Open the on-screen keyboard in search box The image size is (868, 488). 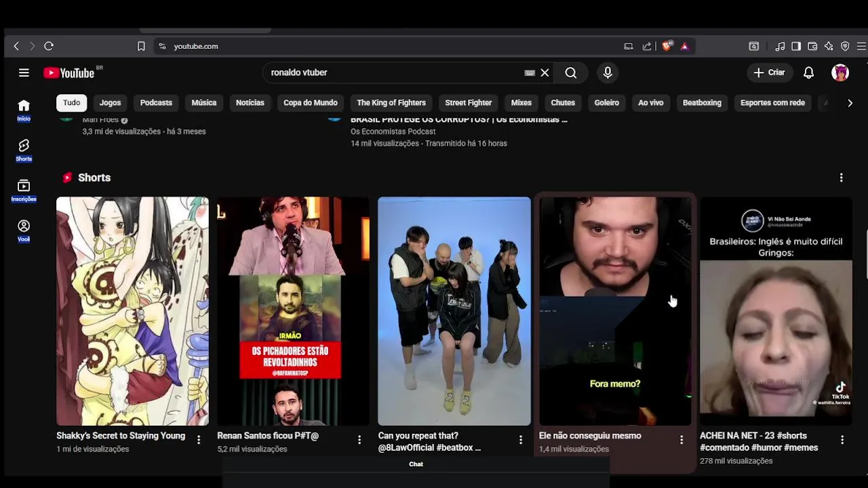(530, 73)
